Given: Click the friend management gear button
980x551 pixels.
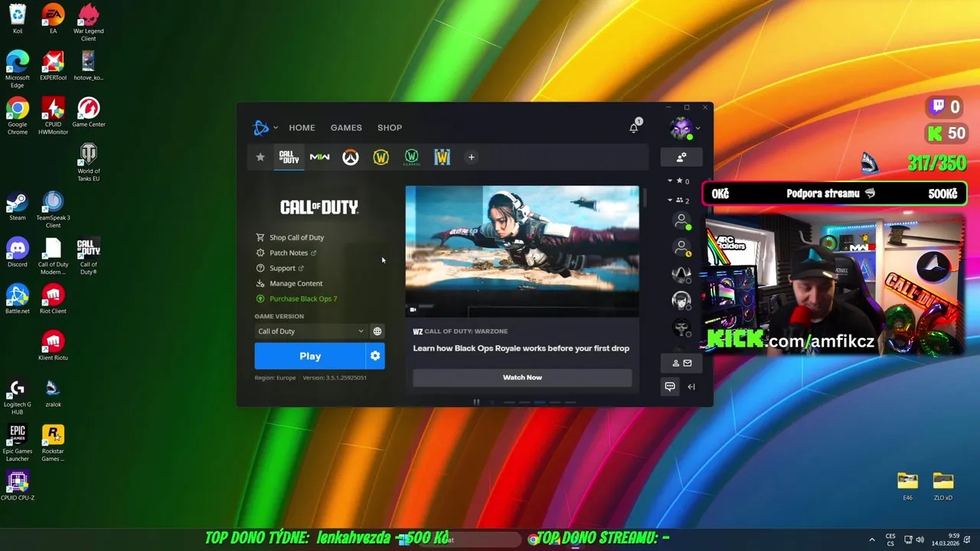Looking at the screenshot, I should 681,157.
